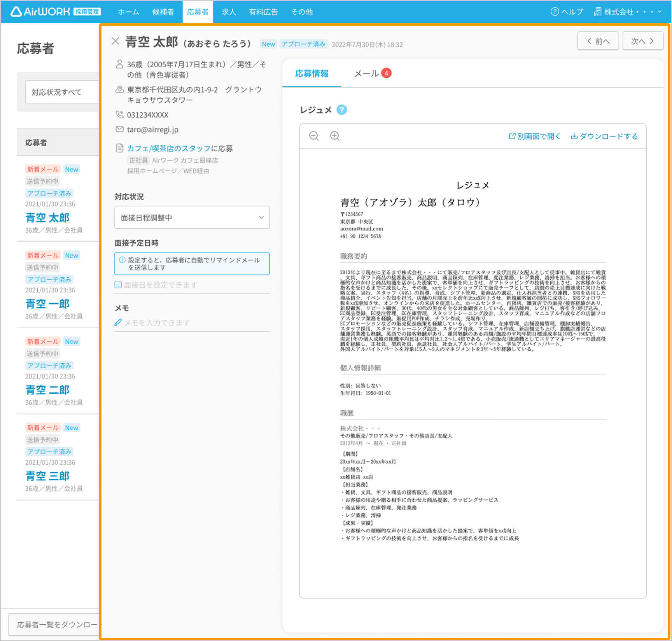Click the company building icon

[x=598, y=12]
